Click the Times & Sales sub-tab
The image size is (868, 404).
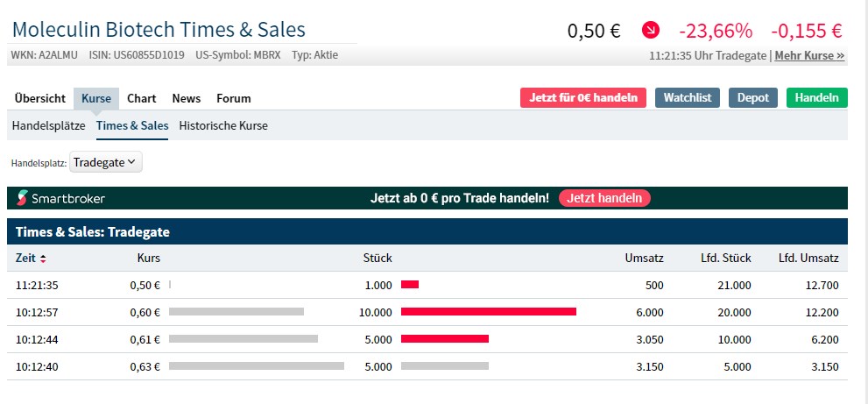point(132,125)
